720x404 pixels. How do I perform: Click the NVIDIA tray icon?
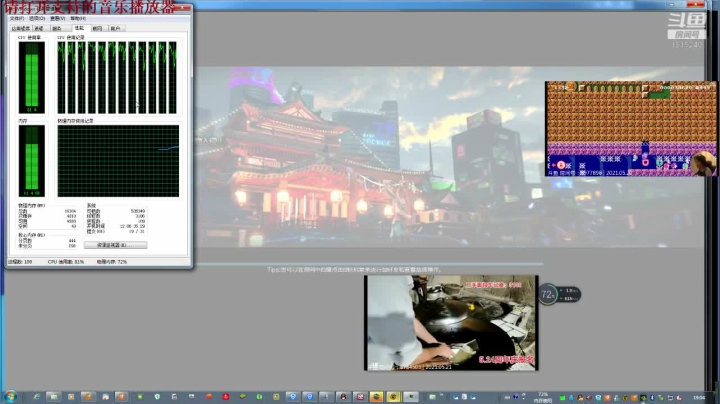pyautogui.click(x=643, y=398)
